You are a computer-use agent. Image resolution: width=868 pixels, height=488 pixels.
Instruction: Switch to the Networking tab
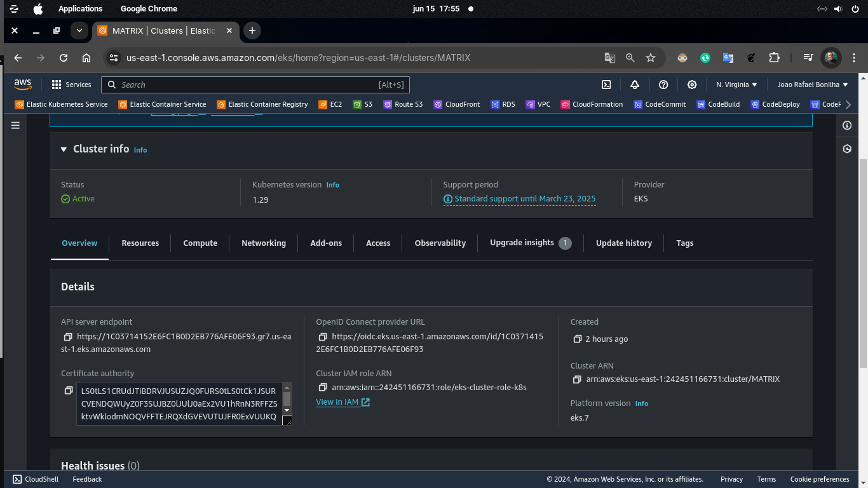[x=264, y=243]
